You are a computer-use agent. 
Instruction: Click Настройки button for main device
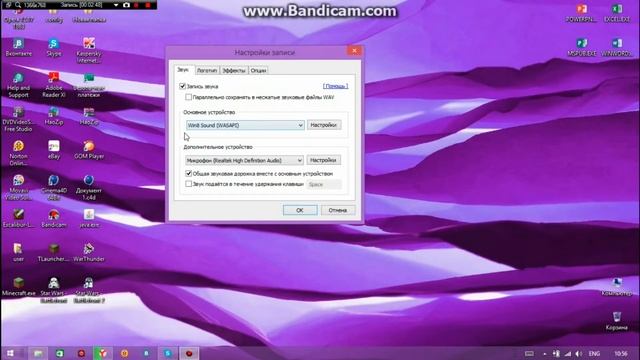[324, 125]
